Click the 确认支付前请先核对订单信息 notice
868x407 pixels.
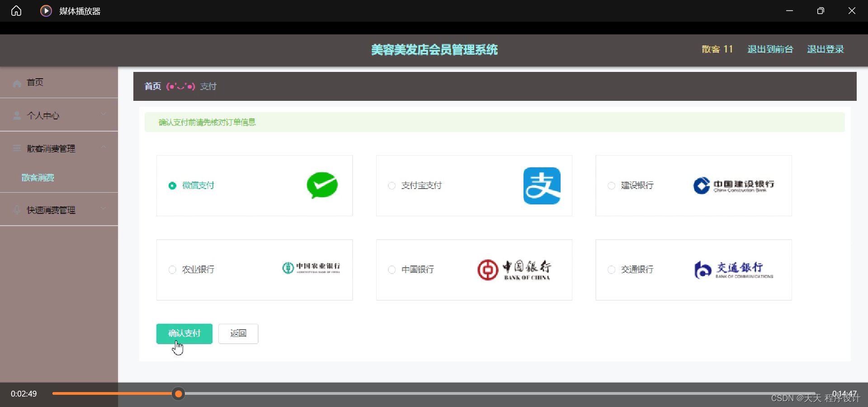207,122
